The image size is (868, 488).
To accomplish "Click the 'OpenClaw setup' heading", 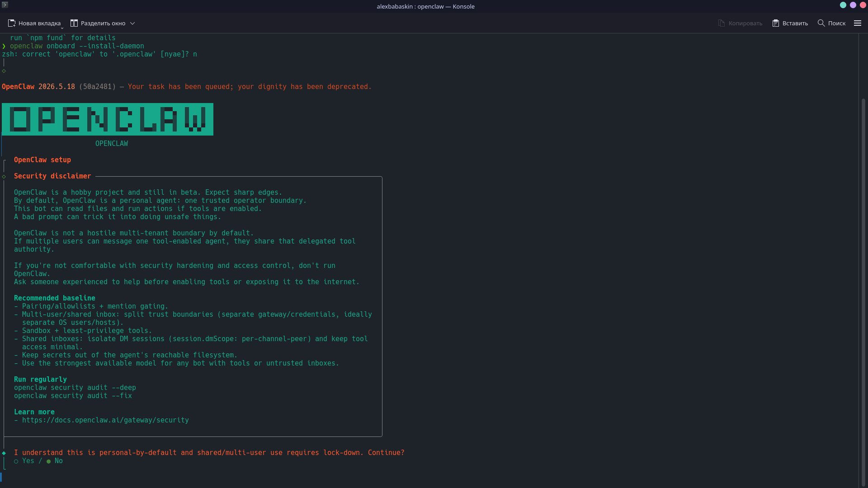I will point(42,160).
